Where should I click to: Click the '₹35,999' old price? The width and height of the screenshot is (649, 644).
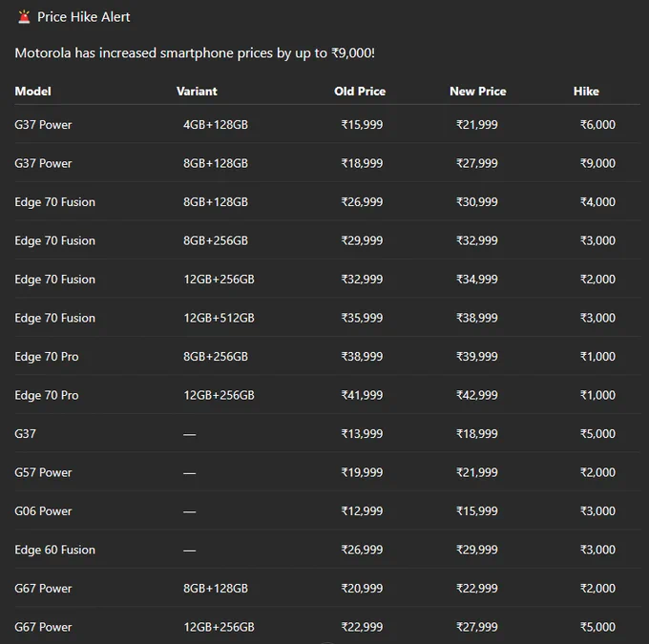[x=362, y=318]
